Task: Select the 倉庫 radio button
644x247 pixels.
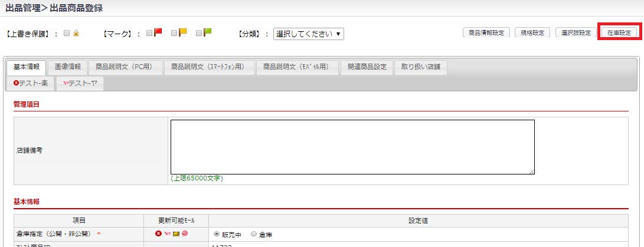Action: point(253,234)
